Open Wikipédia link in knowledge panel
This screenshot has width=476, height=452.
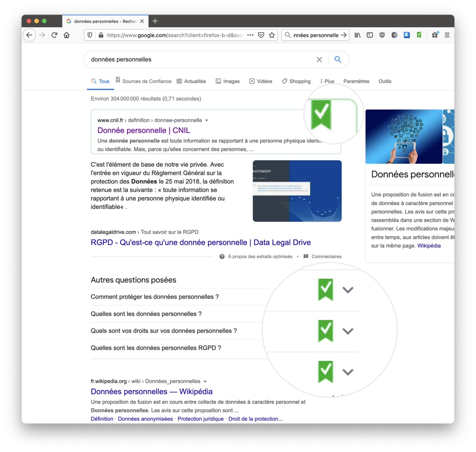click(429, 246)
